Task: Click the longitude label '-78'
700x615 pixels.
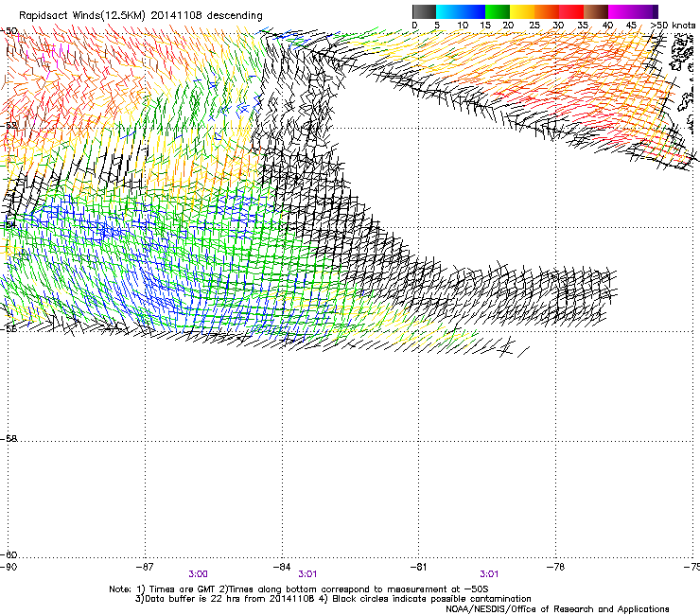Action: [x=555, y=567]
